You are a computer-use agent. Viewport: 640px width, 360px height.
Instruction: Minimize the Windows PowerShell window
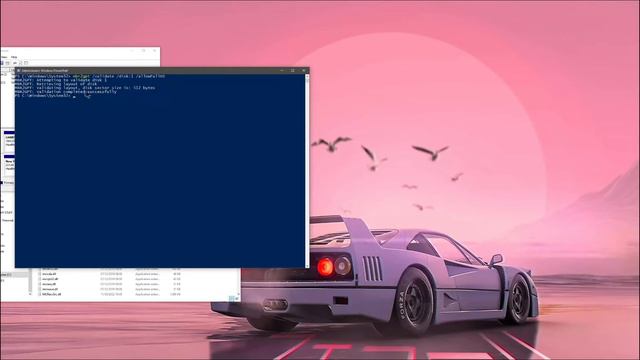click(282, 71)
